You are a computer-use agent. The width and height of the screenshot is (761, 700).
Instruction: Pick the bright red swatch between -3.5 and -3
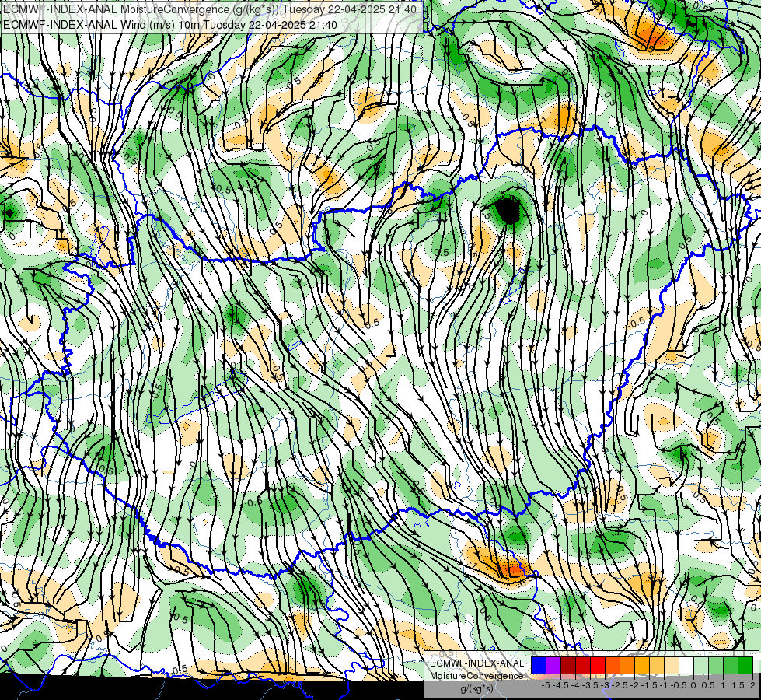click(598, 665)
